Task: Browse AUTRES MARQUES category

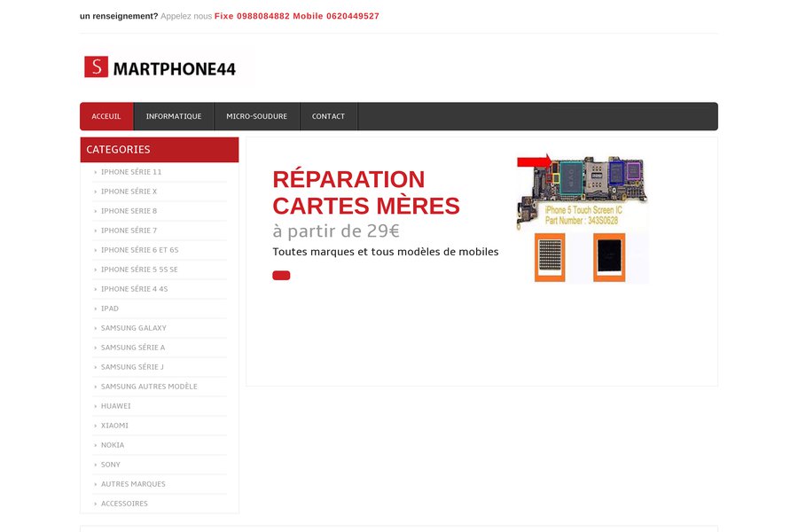Action: click(133, 484)
